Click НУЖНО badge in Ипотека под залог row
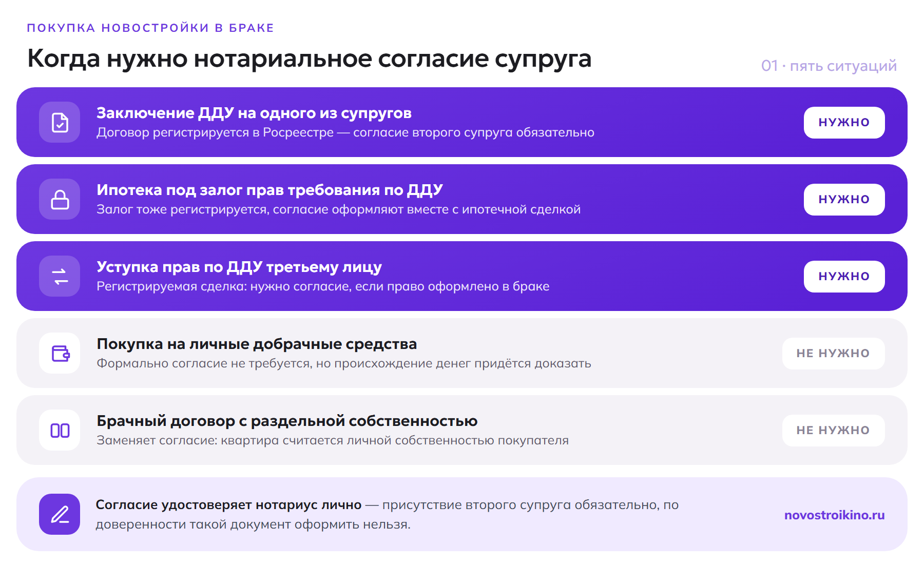 (844, 200)
